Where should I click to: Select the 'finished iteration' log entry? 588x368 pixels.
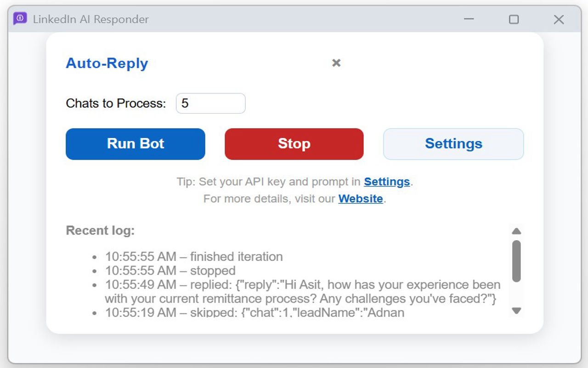pyautogui.click(x=194, y=257)
